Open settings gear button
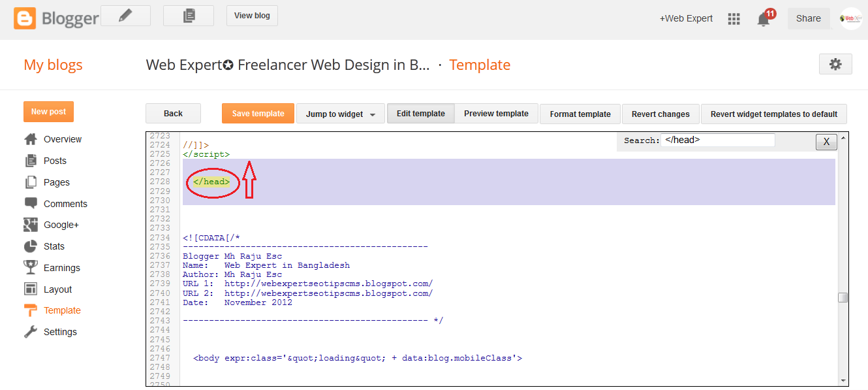The width and height of the screenshot is (868, 390). point(835,64)
